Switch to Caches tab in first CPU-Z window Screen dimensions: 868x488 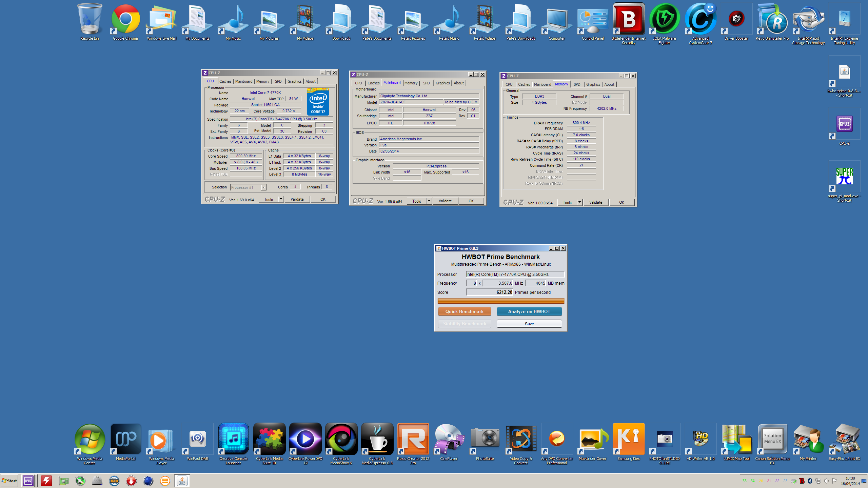[x=225, y=81]
